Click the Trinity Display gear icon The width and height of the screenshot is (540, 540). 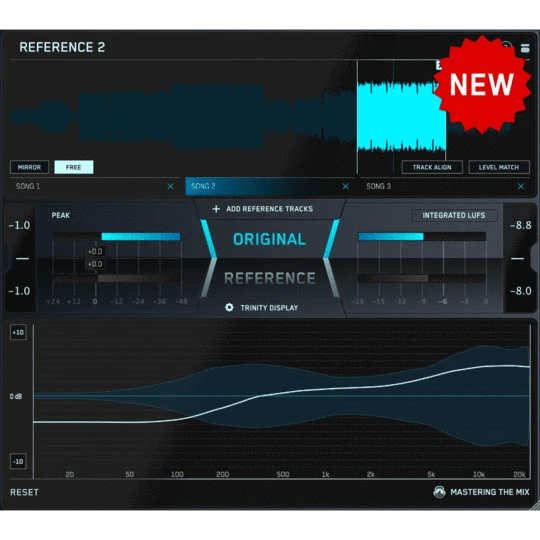(x=229, y=307)
